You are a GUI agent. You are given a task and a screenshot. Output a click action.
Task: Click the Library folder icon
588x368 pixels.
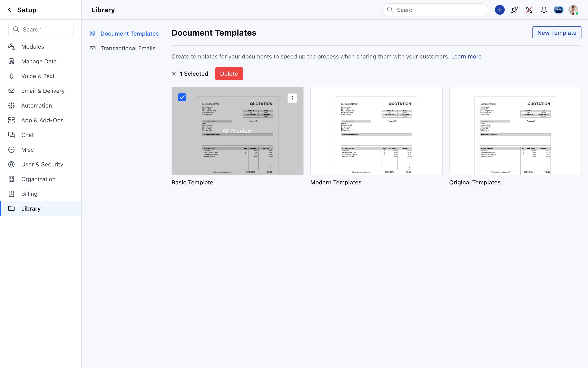click(x=11, y=208)
